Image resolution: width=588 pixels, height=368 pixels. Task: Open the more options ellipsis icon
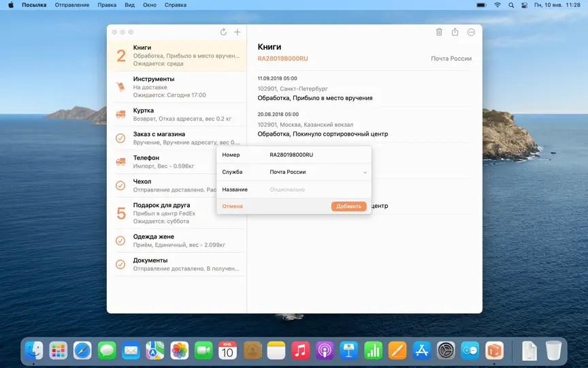(x=471, y=32)
